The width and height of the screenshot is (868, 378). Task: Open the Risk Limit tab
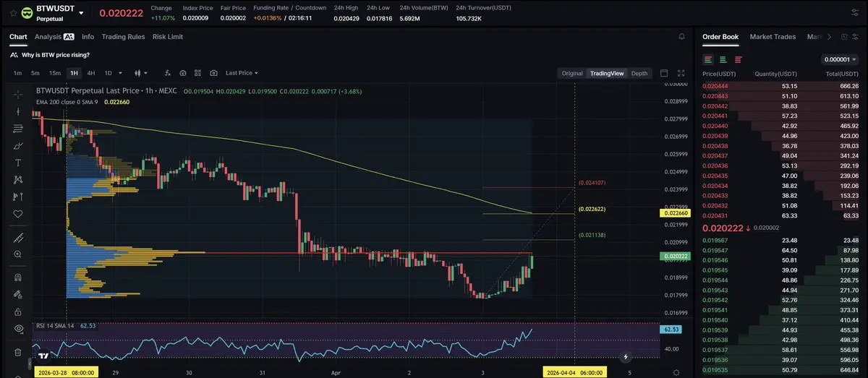pos(168,37)
